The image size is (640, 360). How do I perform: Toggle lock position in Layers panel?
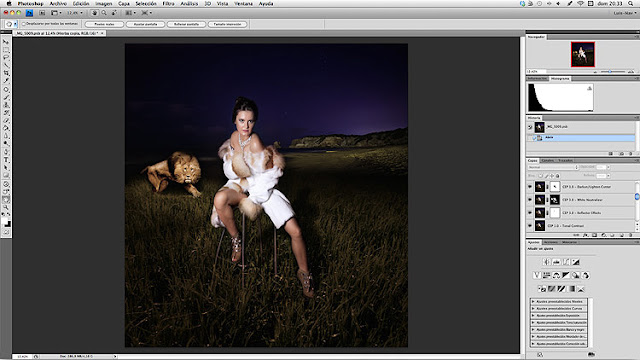pos(552,176)
